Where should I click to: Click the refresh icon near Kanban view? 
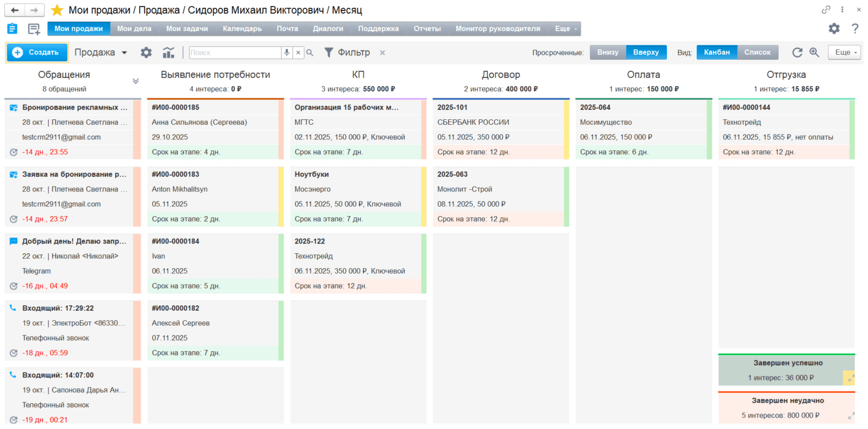797,53
